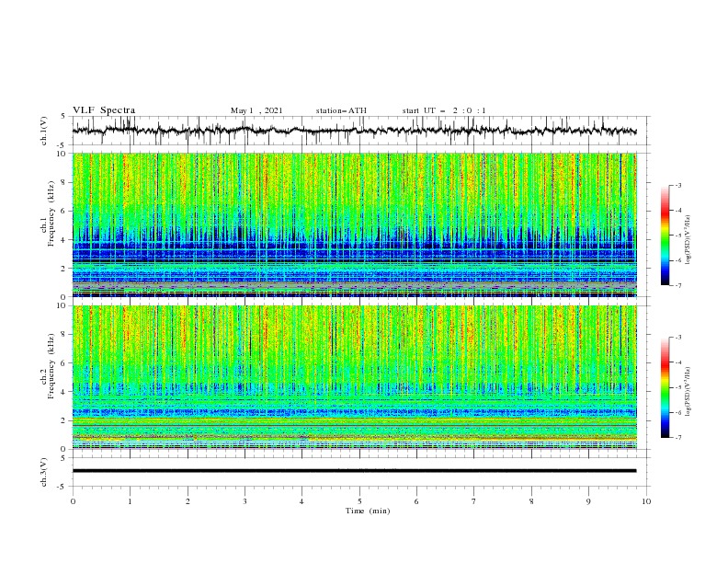Image resolution: width=728 pixels, height=563 pixels.
Task: Click the "-7" label on ch.2 colorbar
Action: click(678, 438)
